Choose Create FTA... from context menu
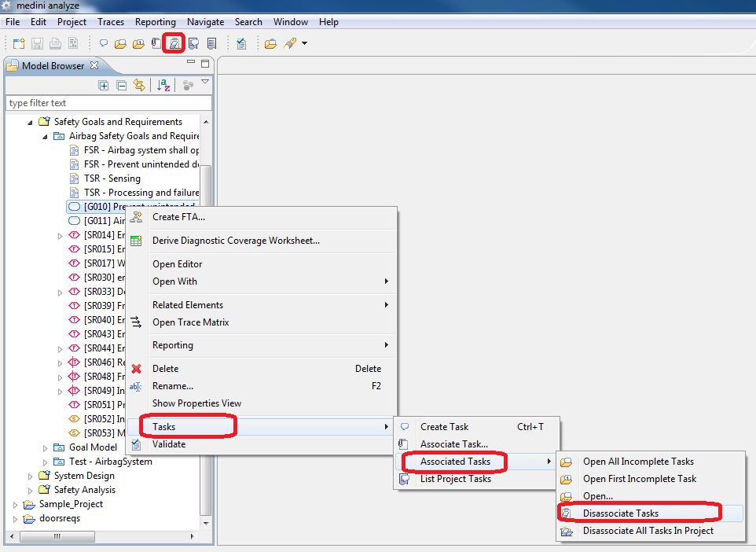The width and height of the screenshot is (756, 552). tap(178, 217)
